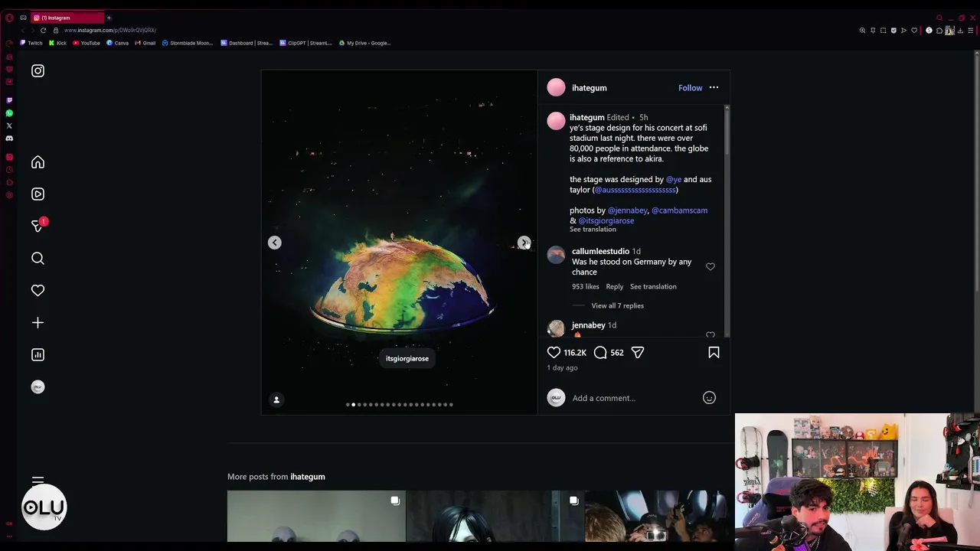Open first thumbnail under More posts

[316, 517]
